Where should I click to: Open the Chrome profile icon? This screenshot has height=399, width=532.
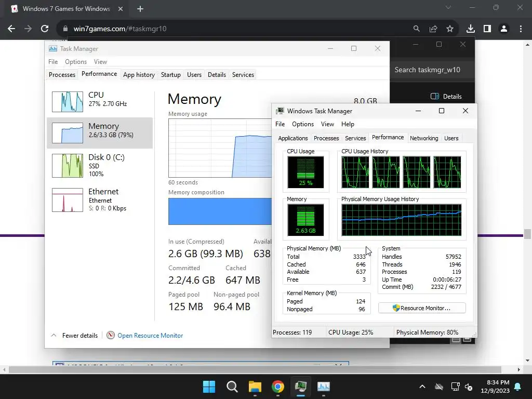coord(504,29)
